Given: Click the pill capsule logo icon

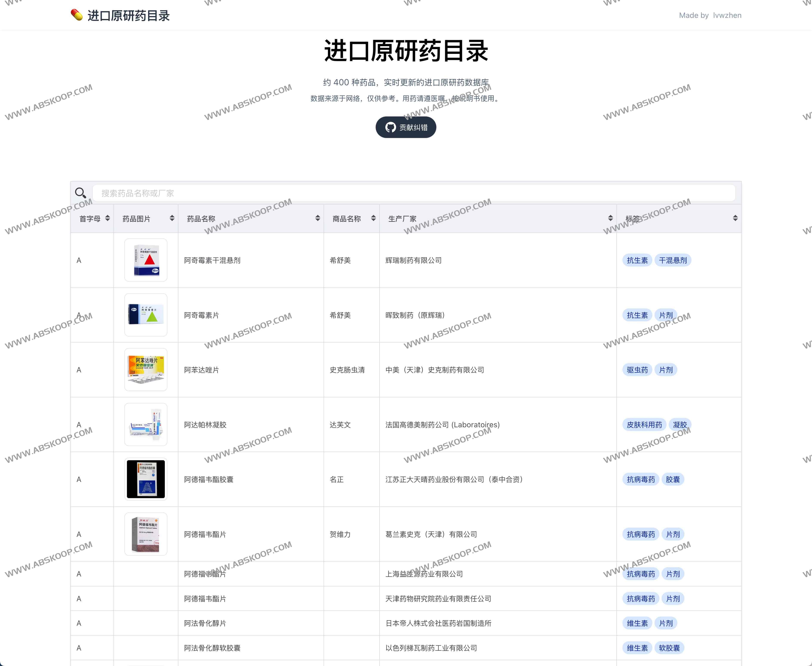Looking at the screenshot, I should tap(77, 15).
